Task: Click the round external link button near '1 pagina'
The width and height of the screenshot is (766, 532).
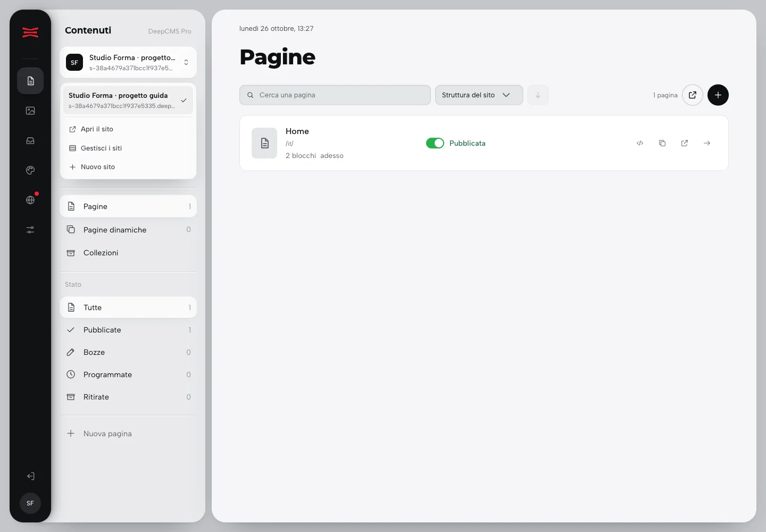Action: [693, 95]
